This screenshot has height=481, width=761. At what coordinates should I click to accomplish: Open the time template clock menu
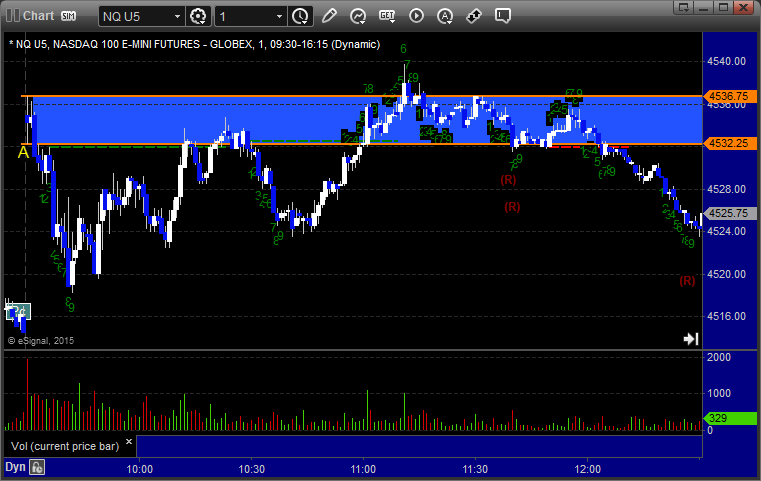click(x=300, y=17)
